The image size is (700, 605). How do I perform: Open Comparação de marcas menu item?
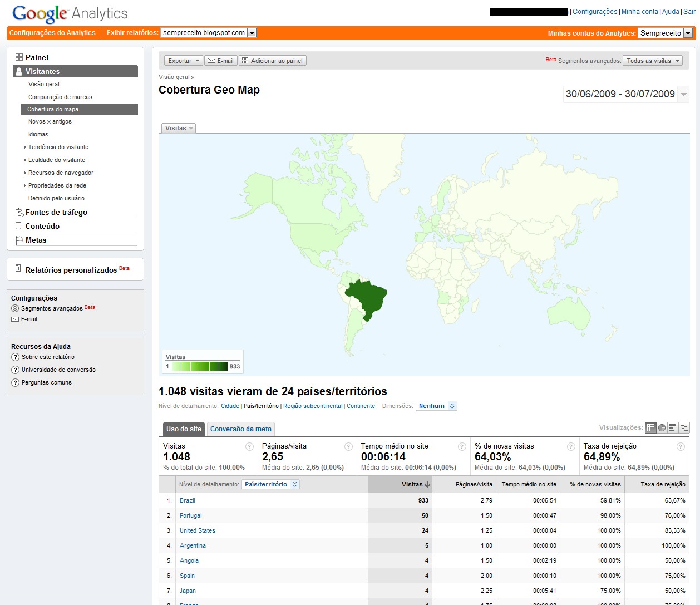coord(60,97)
